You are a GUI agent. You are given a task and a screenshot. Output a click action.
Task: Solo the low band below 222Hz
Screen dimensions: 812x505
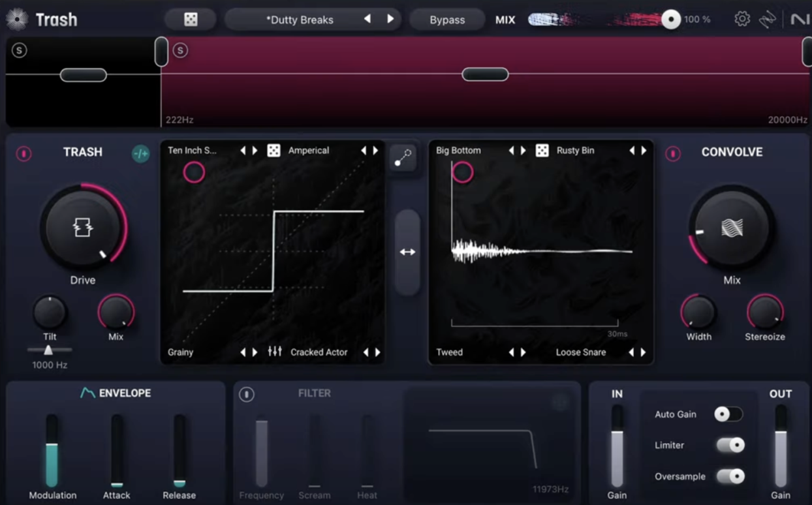coord(19,50)
